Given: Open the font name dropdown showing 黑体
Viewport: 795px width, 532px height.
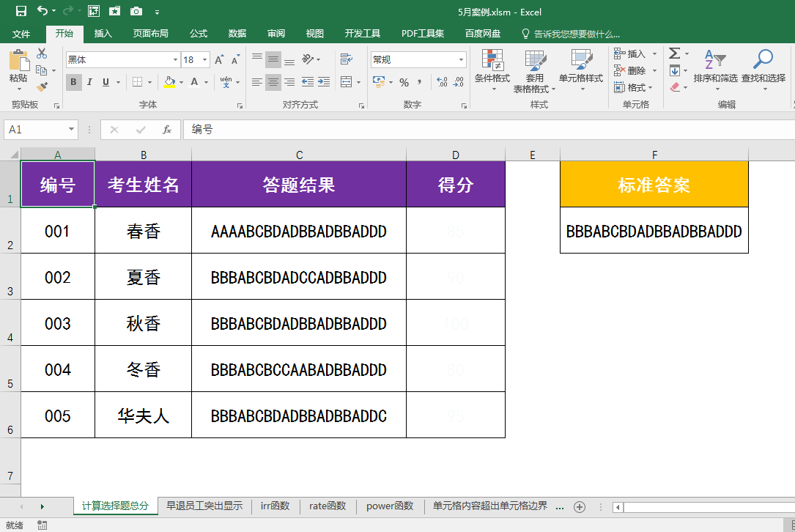Looking at the screenshot, I should point(175,60).
